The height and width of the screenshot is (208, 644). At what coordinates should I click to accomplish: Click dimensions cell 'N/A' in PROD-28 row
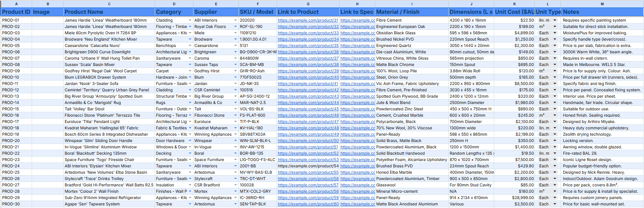471,192
